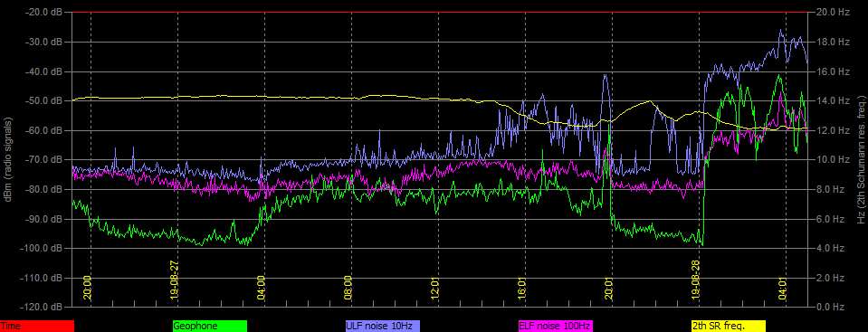Click the 10.0 Hz axis label

click(x=833, y=159)
